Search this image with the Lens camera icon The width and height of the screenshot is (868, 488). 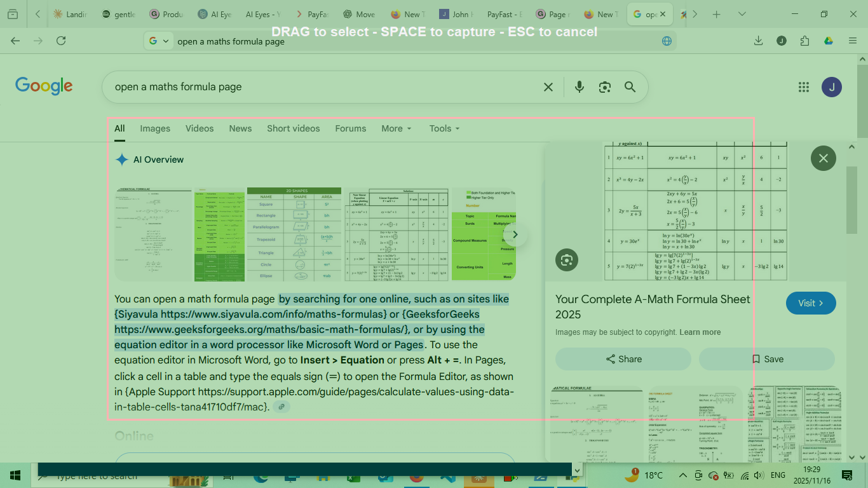coord(566,260)
